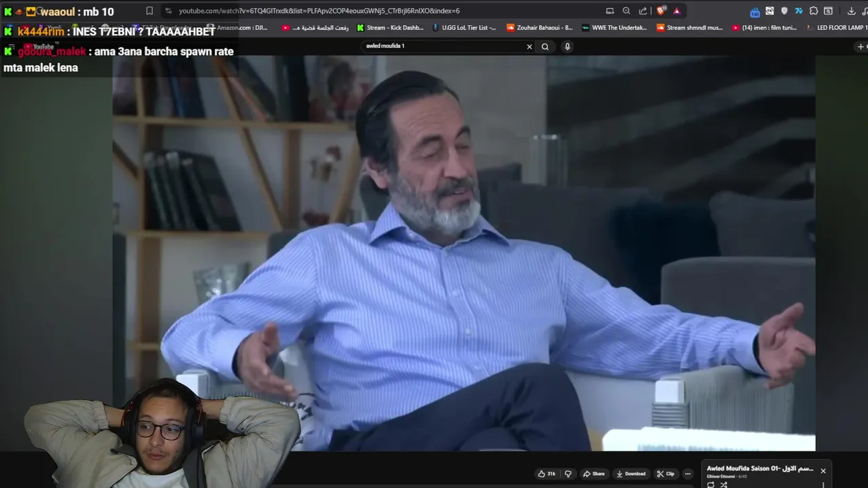Open the sidebar panel icon
This screenshot has height=488, width=868.
click(828, 11)
